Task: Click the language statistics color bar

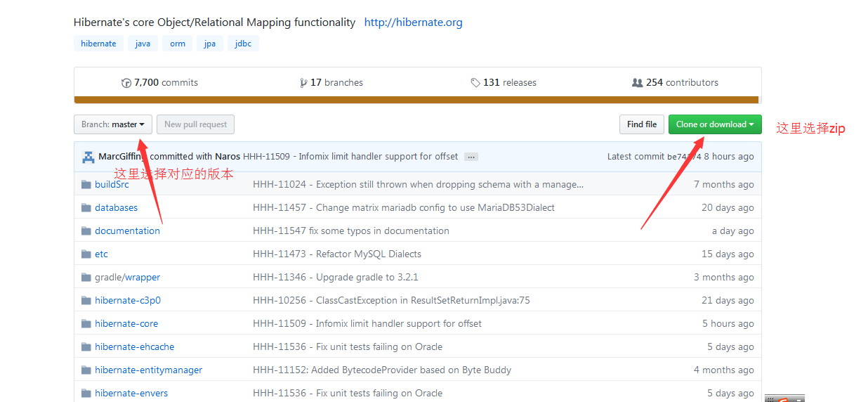Action: [416, 100]
